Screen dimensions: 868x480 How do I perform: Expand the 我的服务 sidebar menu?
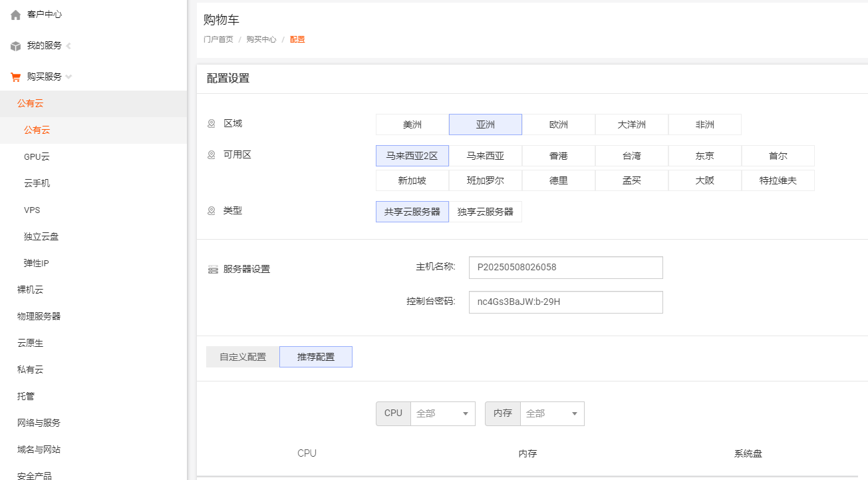pyautogui.click(x=69, y=46)
